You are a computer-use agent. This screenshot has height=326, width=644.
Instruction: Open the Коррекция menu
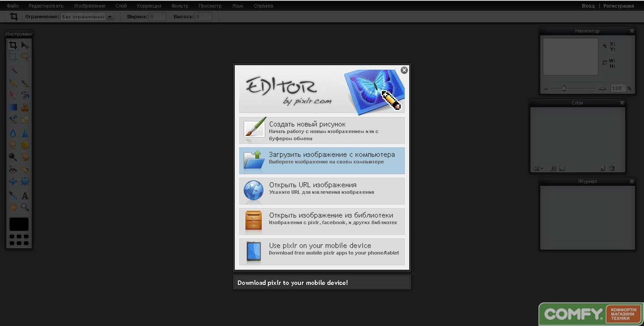click(x=149, y=6)
